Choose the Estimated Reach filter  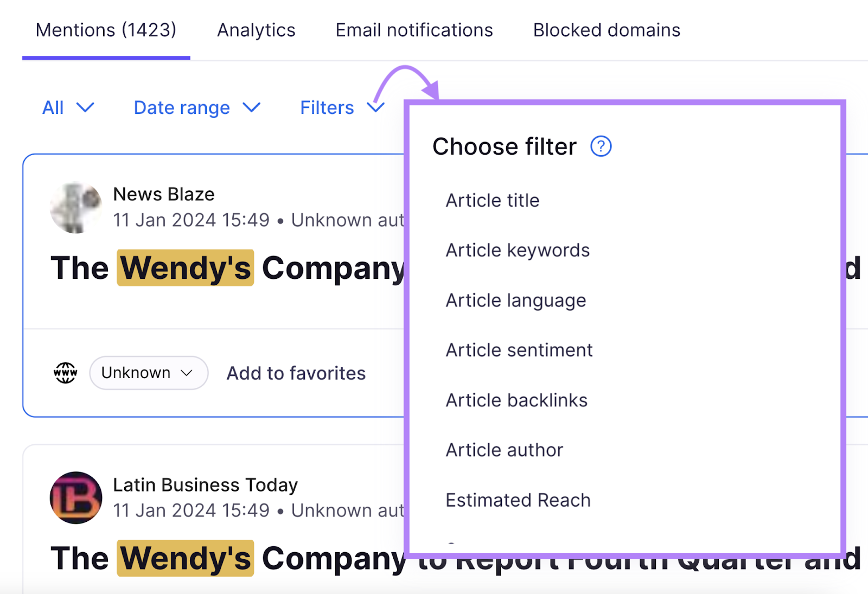518,500
